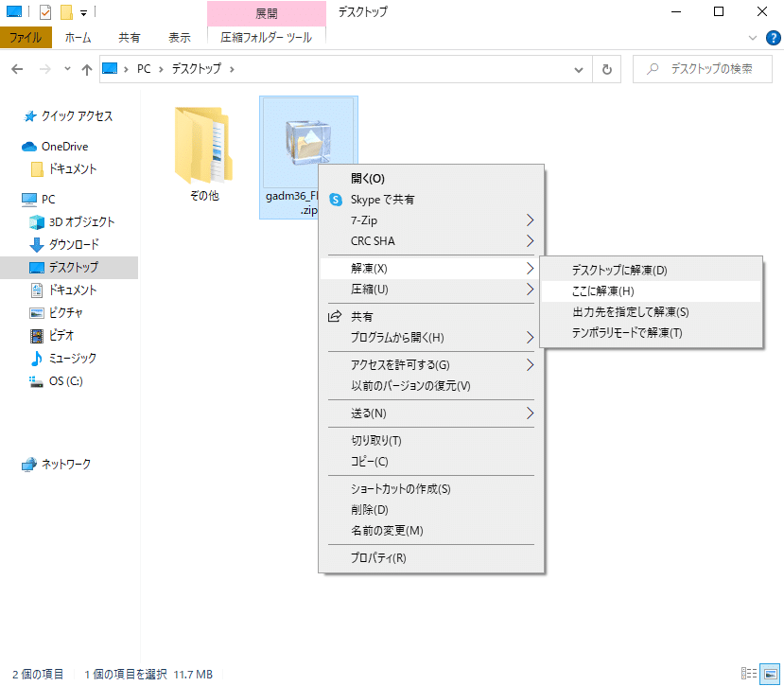784x686 pixels.
Task: Click the up one level arrow
Action: tap(86, 68)
